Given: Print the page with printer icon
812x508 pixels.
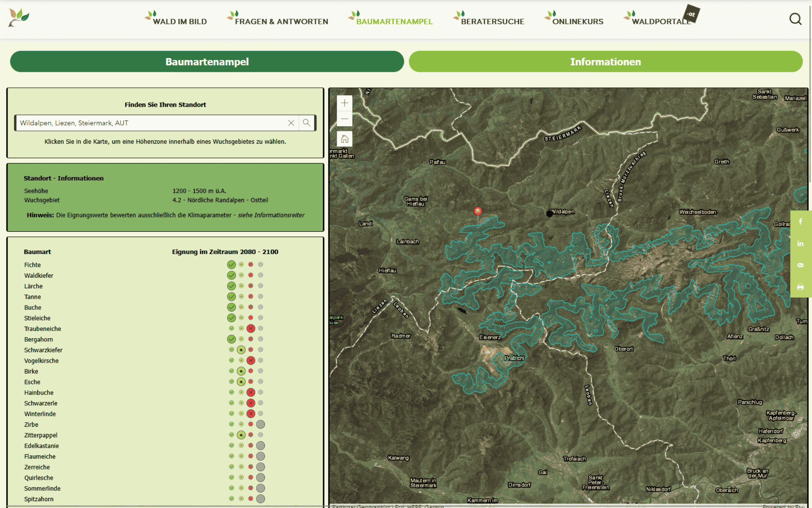Looking at the screenshot, I should [x=801, y=287].
